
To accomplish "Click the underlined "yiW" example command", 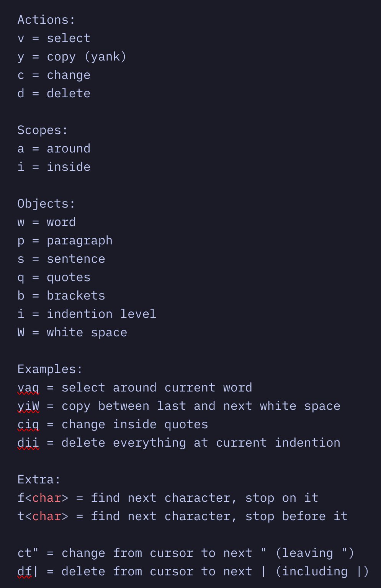I will click(28, 406).
